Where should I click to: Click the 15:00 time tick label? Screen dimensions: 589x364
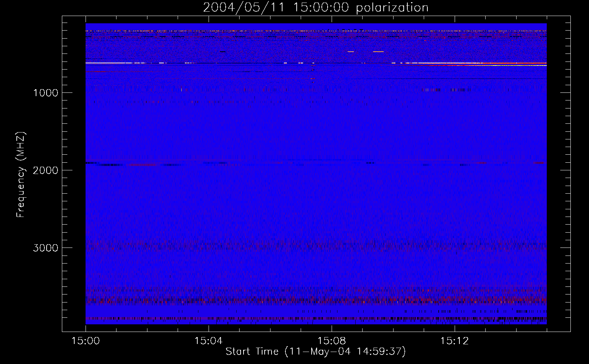coord(86,341)
